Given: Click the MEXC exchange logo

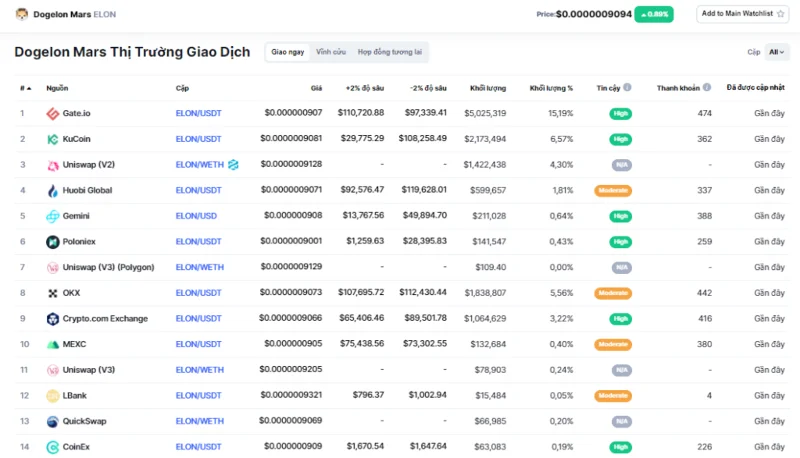Looking at the screenshot, I should 53,344.
